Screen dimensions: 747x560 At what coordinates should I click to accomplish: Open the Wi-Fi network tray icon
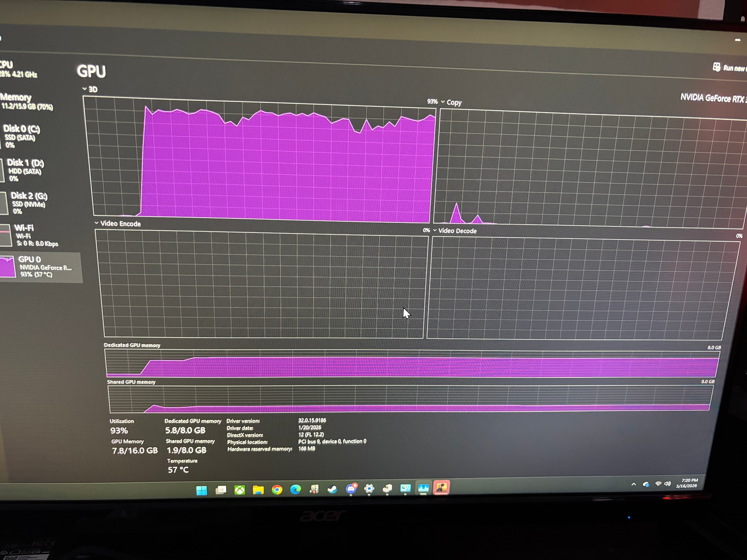pyautogui.click(x=658, y=484)
